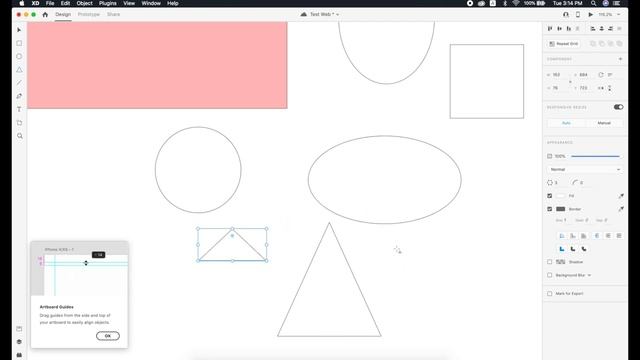The image size is (640, 360).
Task: Select the Text tool
Action: click(x=19, y=109)
